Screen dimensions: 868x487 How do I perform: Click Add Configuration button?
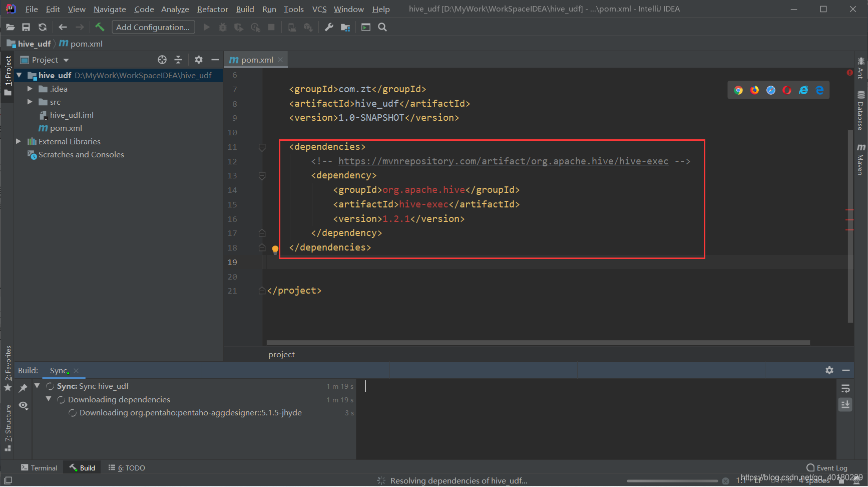153,27
